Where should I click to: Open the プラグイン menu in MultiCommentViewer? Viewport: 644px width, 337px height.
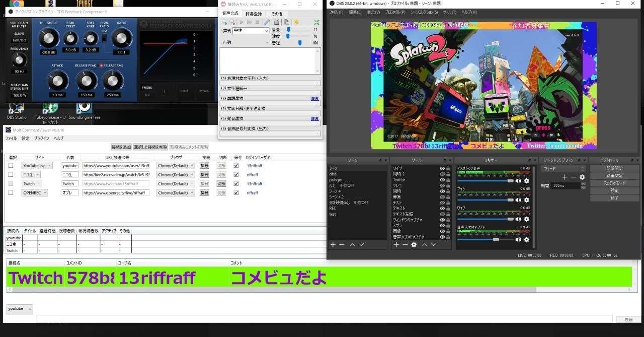pyautogui.click(x=41, y=139)
